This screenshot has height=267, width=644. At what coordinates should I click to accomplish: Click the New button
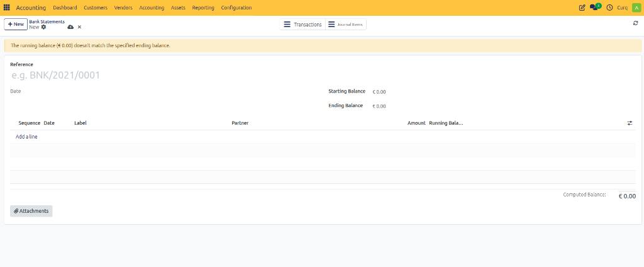[x=16, y=25]
